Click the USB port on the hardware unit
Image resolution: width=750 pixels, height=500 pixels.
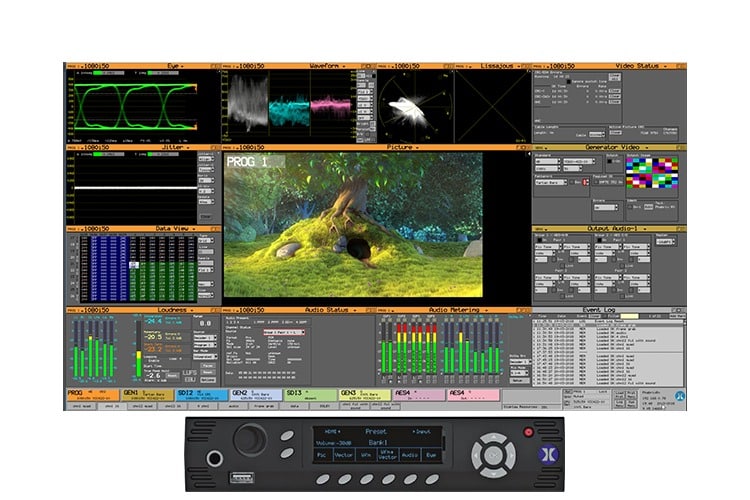tap(242, 477)
